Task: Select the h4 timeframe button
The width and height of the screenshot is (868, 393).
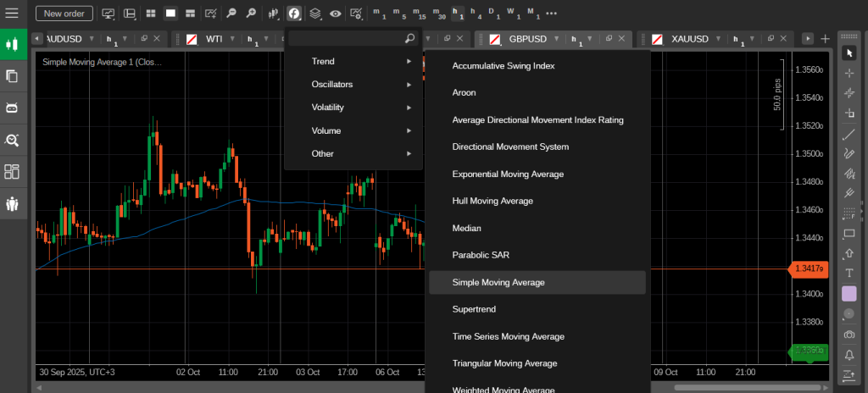Action: click(x=477, y=14)
